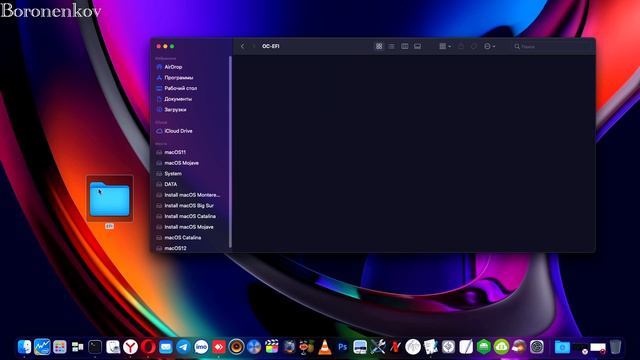Viewport: 640px width, 360px height.
Task: Select Install macOS Catalina volume
Action: coord(190,216)
